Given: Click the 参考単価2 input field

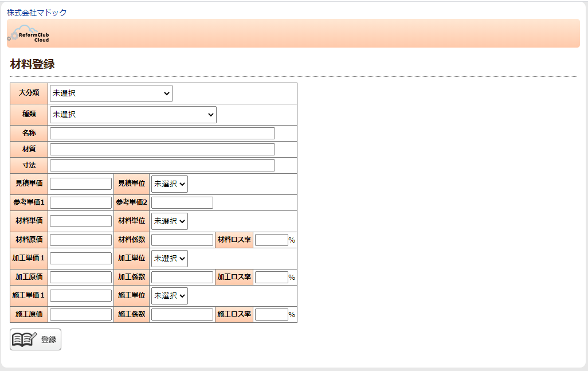Looking at the screenshot, I should tap(182, 203).
